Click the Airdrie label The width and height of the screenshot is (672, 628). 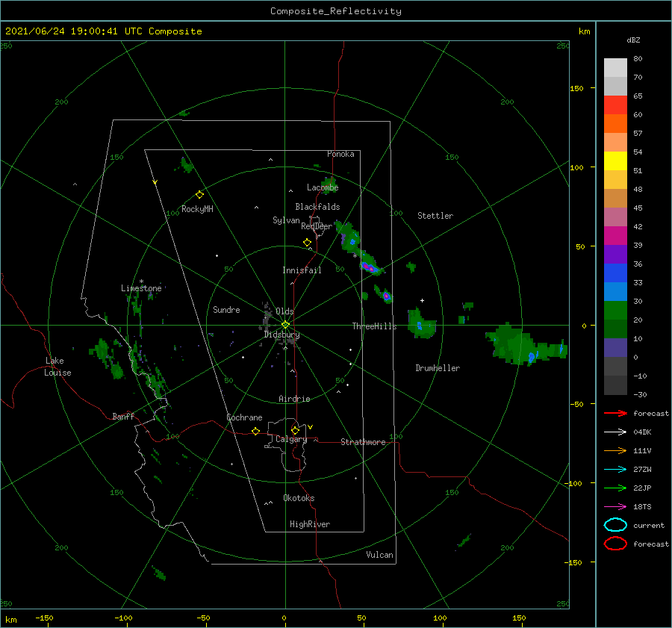coord(294,399)
